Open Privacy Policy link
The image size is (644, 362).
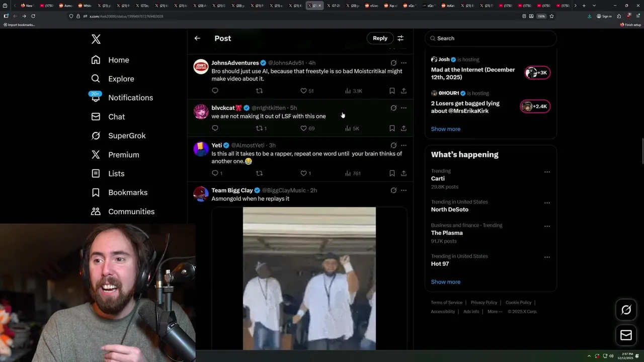pos(484,303)
